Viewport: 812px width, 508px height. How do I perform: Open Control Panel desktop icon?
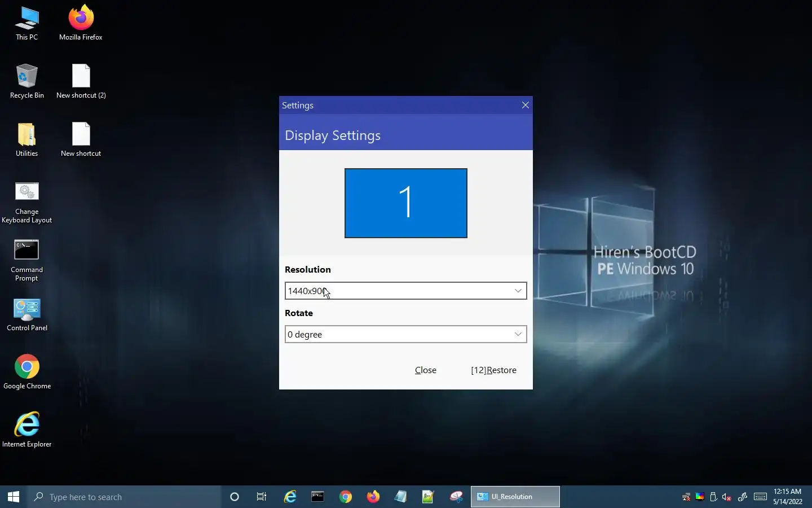[x=27, y=315]
